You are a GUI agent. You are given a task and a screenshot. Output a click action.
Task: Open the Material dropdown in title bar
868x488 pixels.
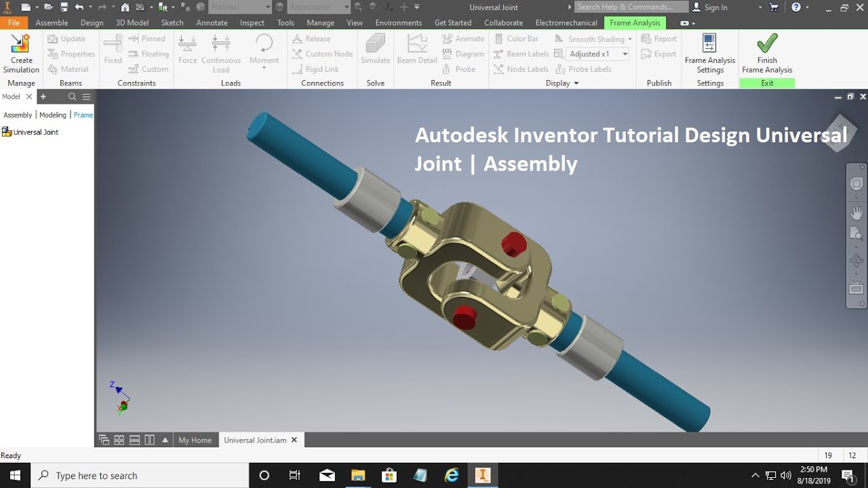click(267, 7)
